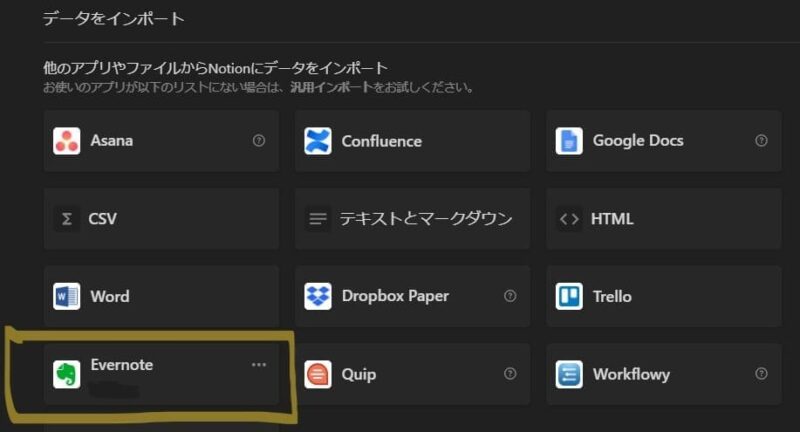
Task: Click the Quip logo icon
Action: click(317, 374)
